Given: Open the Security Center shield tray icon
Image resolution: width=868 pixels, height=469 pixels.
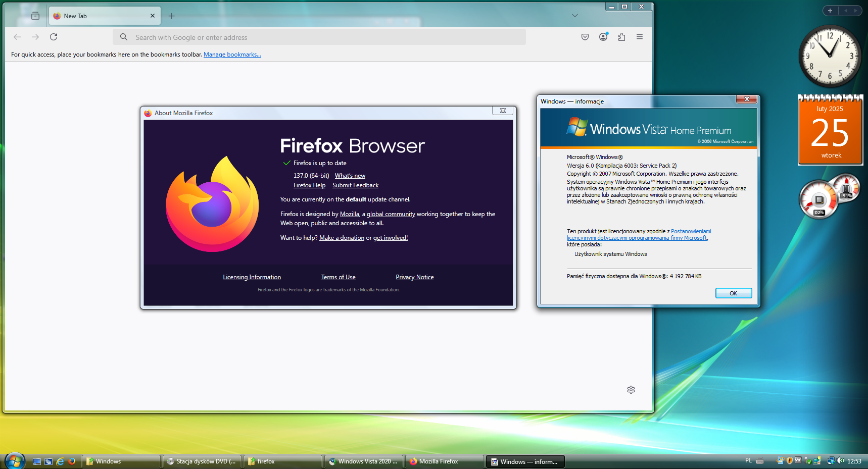Looking at the screenshot, I should tap(790, 460).
